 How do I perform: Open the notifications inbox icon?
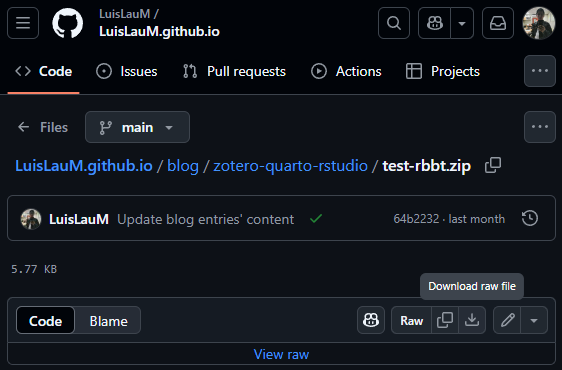tap(498, 23)
